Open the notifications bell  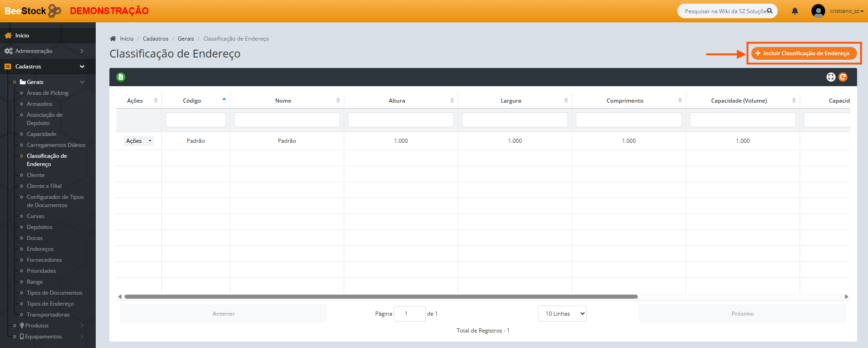click(795, 11)
